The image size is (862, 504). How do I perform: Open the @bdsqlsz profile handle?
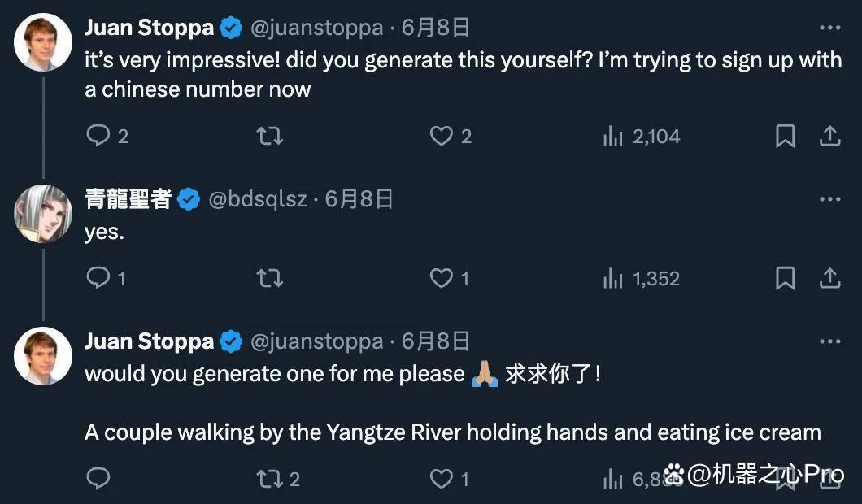pyautogui.click(x=257, y=199)
